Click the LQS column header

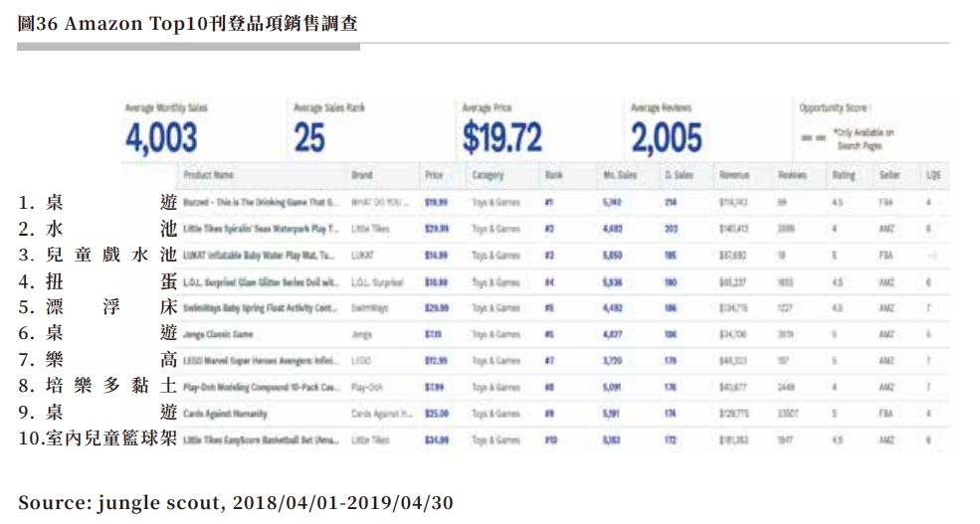click(933, 175)
